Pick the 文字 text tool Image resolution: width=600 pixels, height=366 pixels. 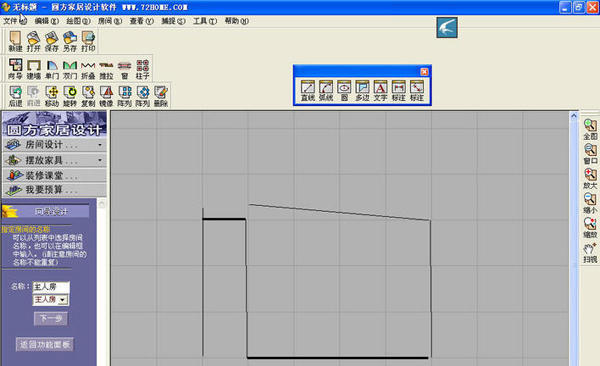tap(380, 91)
